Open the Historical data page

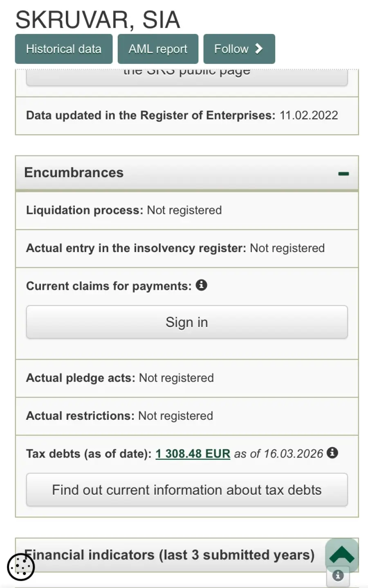(63, 49)
